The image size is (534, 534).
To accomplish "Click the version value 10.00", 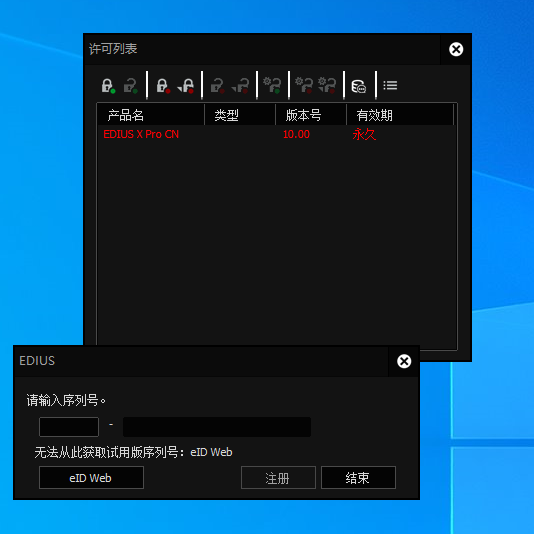I will (x=296, y=134).
